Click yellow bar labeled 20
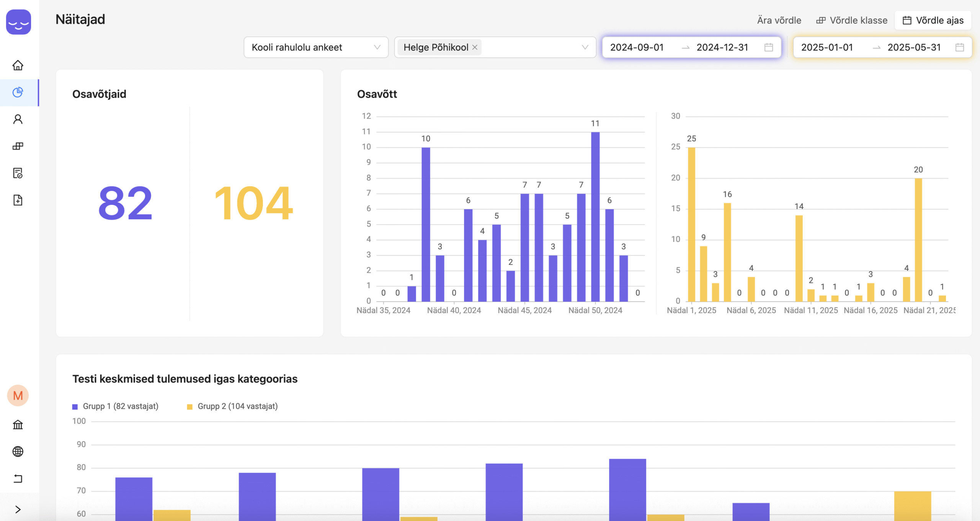 [918, 240]
